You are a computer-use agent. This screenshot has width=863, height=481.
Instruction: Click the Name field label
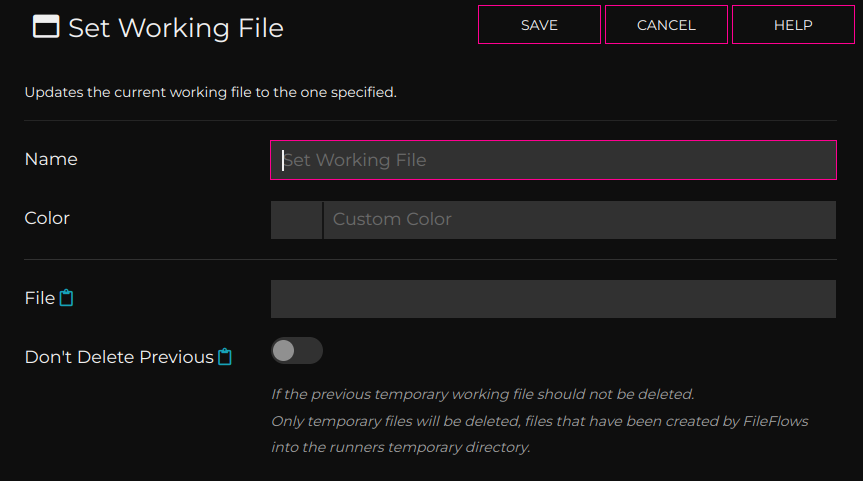tap(51, 159)
